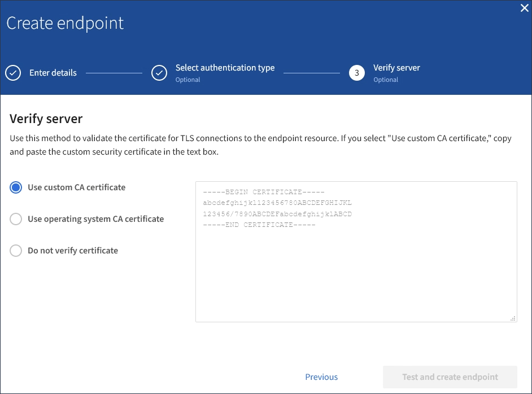This screenshot has height=394, width=532.
Task: Select the Use custom CA certificate radio button
Action: [16, 187]
